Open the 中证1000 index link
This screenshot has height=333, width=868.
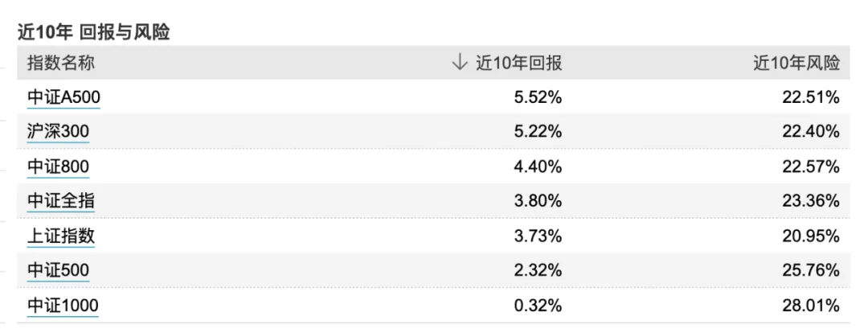[63, 305]
